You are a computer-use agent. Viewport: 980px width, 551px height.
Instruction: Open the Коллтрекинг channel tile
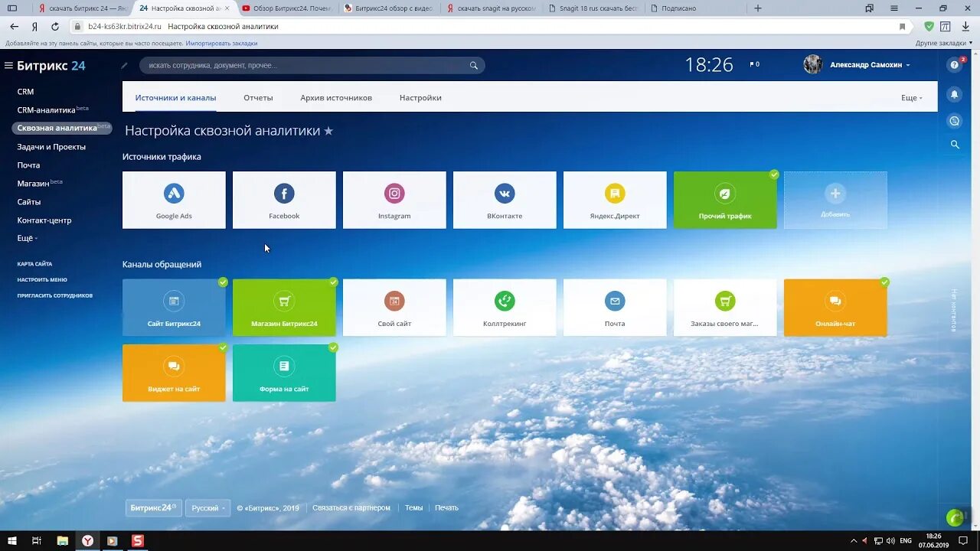(505, 308)
